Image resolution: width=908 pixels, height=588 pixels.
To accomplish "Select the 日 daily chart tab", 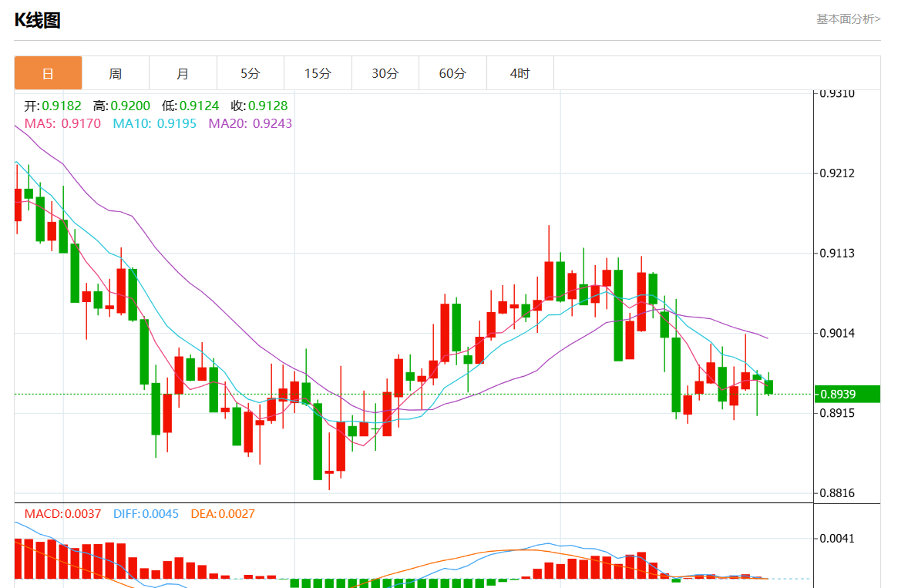I will point(48,73).
